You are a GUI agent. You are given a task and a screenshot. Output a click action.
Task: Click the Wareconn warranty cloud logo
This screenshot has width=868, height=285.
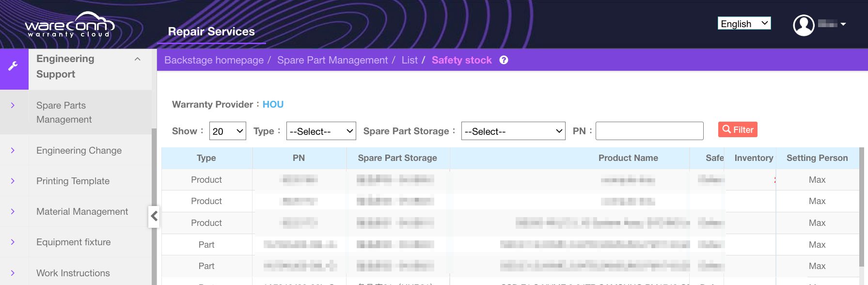[69, 25]
